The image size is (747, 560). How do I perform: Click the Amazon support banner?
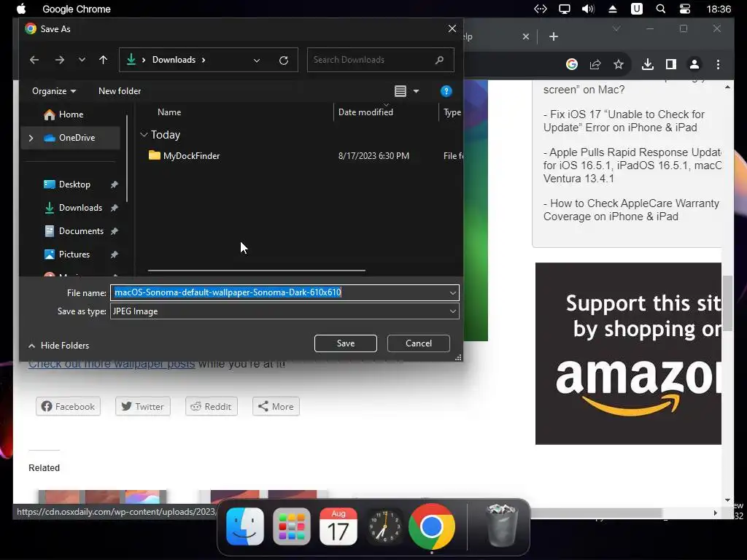coord(628,354)
